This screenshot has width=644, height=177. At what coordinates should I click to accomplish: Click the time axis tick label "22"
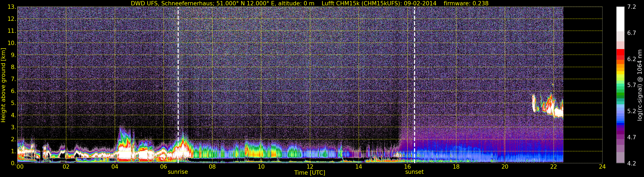[554, 167]
